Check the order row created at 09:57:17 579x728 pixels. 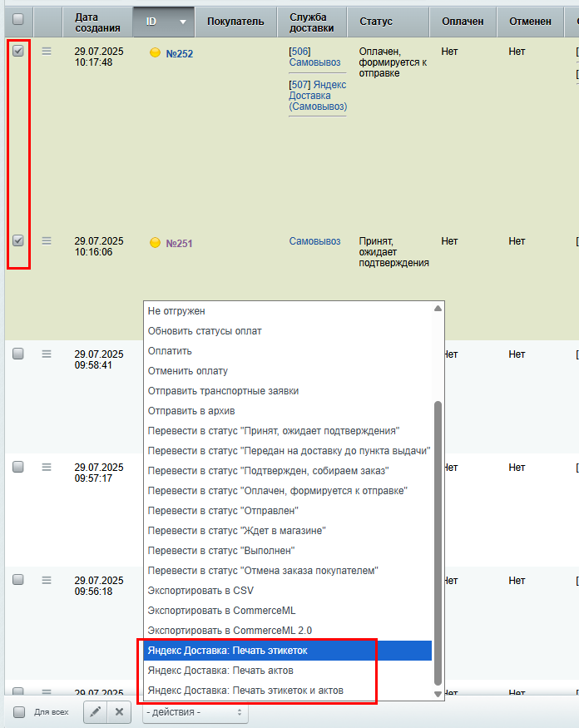(18, 467)
